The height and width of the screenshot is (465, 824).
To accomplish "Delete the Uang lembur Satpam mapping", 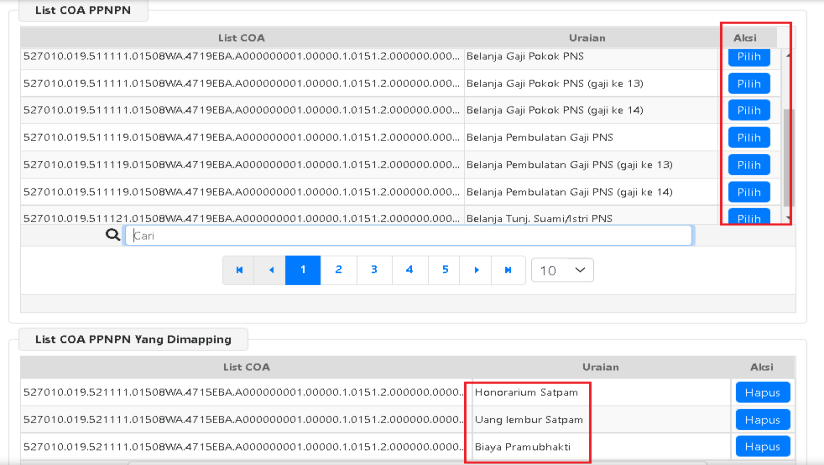I will pos(762,419).
